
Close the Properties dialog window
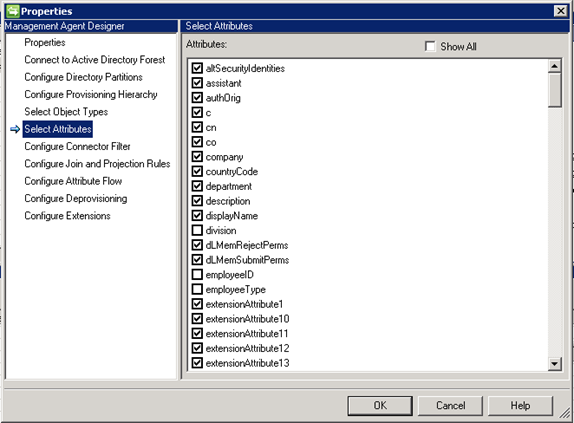tap(560, 11)
